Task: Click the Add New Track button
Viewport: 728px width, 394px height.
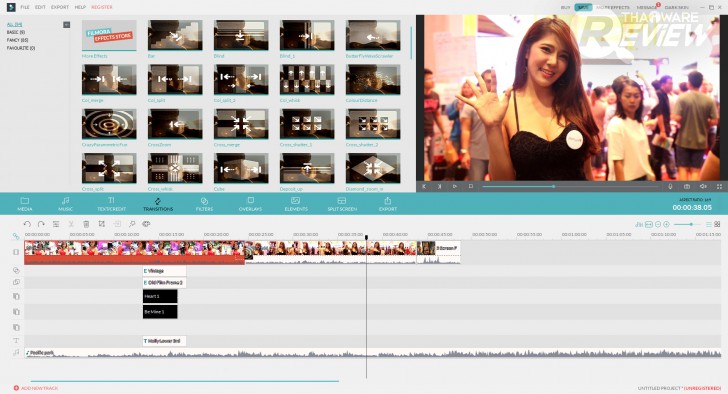Action: coord(36,388)
